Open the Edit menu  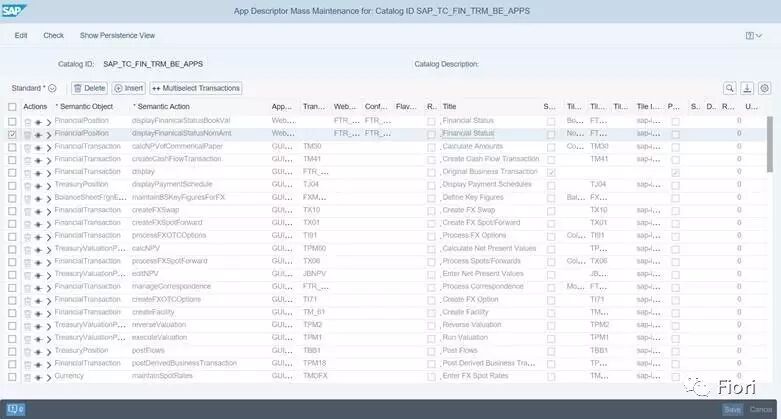pyautogui.click(x=21, y=35)
